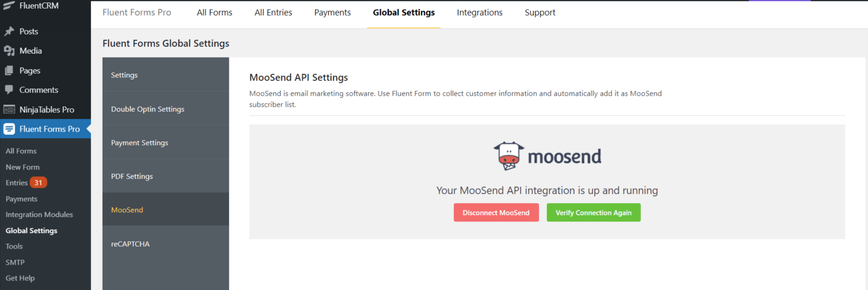868x290 pixels.
Task: Click the Posts pin icon
Action: (x=9, y=31)
